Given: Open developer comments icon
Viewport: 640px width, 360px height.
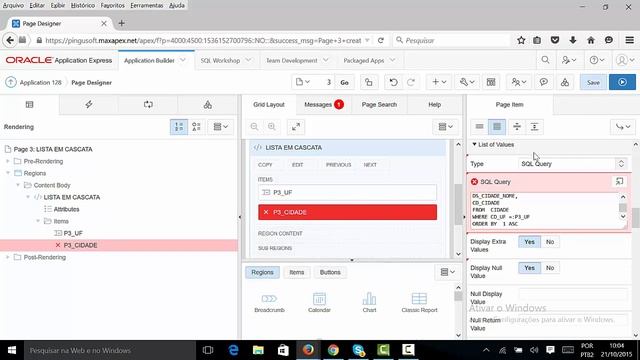Looking at the screenshot, I should (543, 82).
